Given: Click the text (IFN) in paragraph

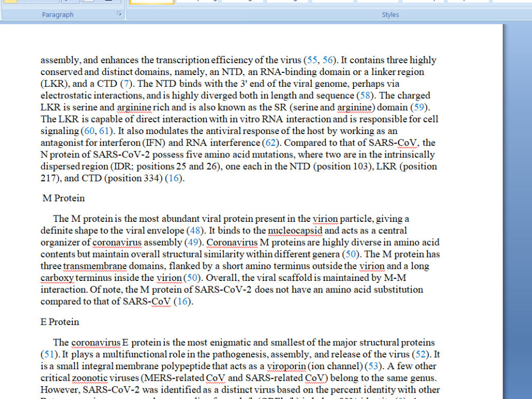Looking at the screenshot, I should click(x=154, y=143).
